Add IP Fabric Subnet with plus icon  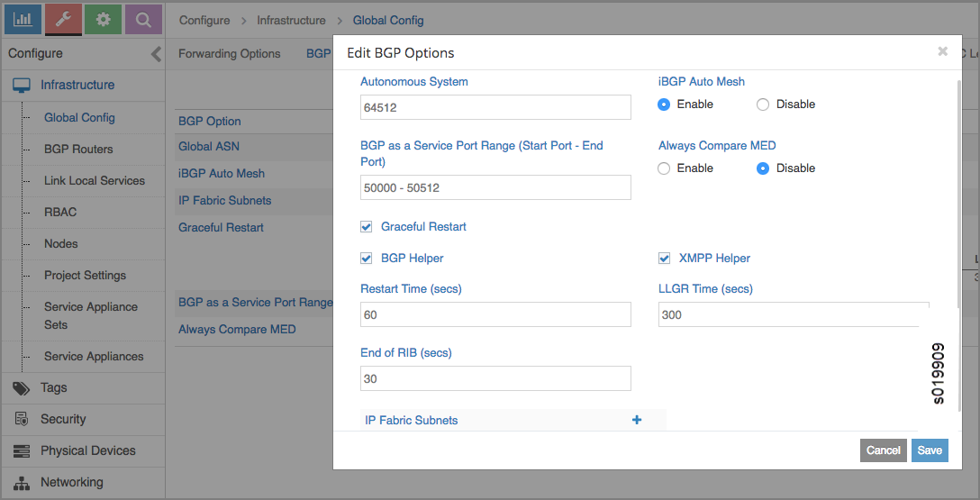637,420
